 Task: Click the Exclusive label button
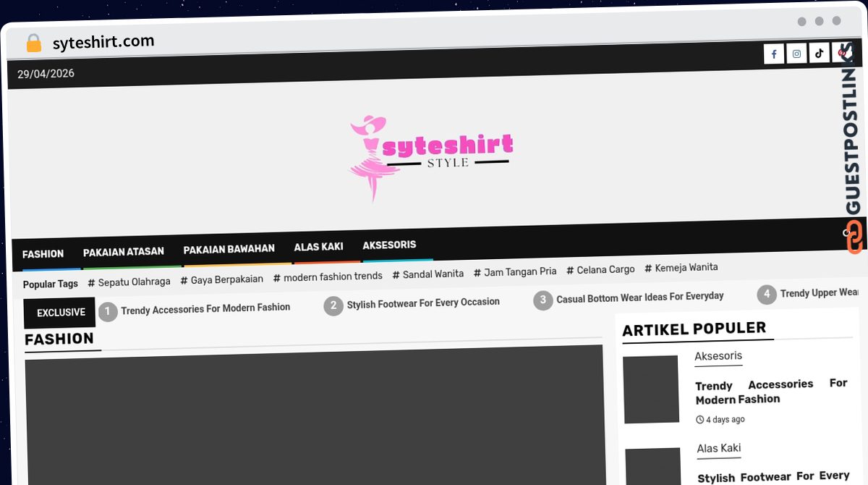tap(61, 313)
